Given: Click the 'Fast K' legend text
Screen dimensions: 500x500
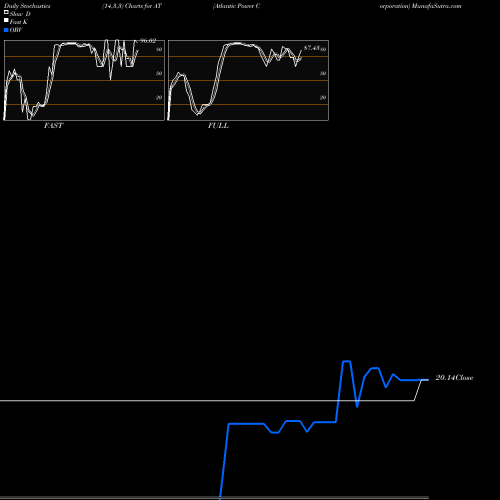Looking at the screenshot, I should 19,22.
